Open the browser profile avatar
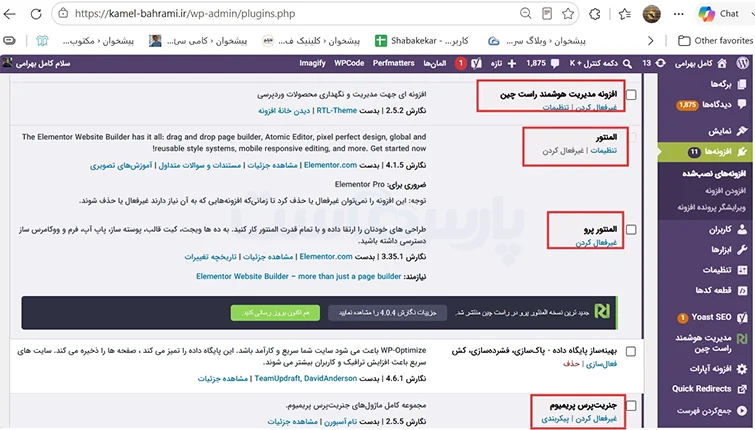This screenshot has width=755, height=430. tap(651, 14)
